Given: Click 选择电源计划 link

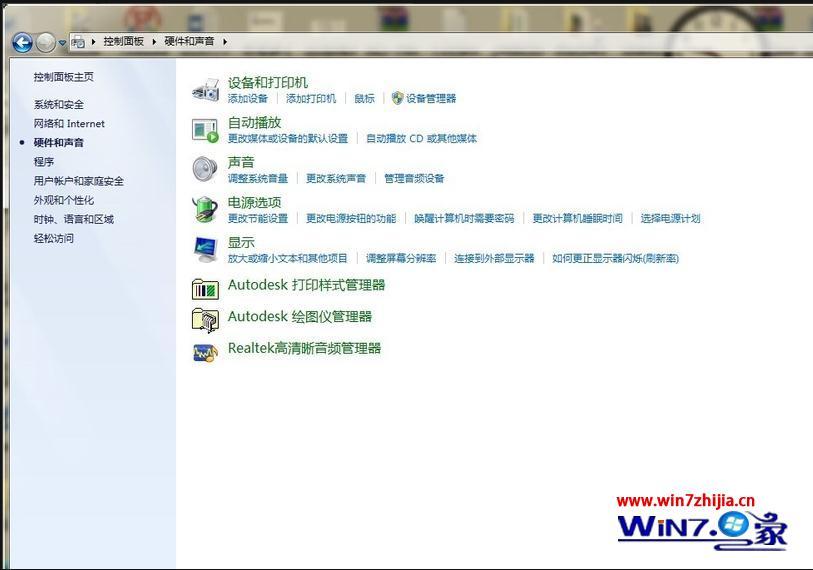Looking at the screenshot, I should [670, 218].
